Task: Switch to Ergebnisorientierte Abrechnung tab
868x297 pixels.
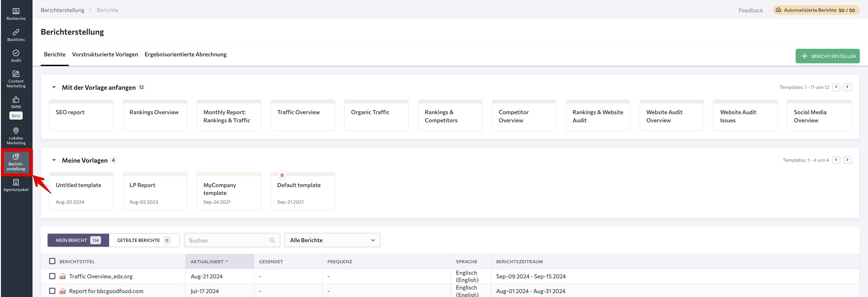Action: point(185,55)
